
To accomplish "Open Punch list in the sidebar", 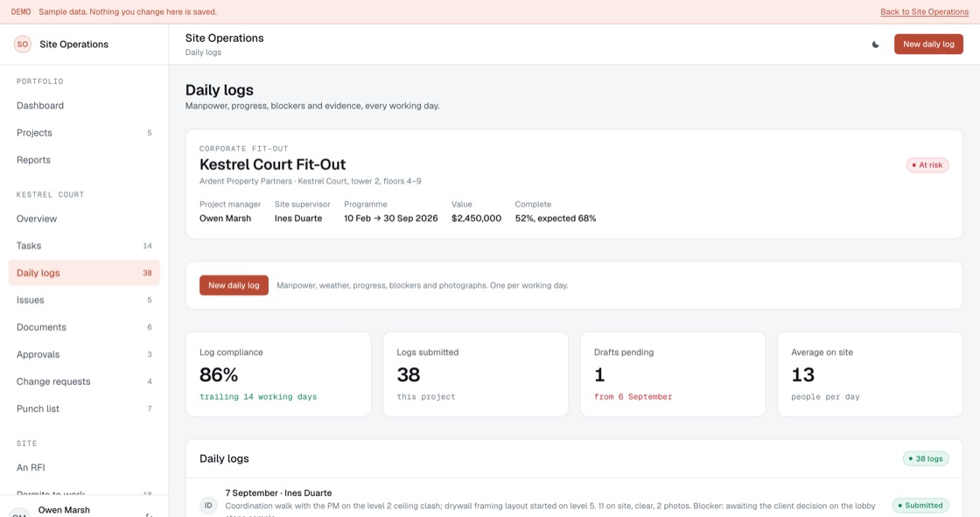I will point(84,409).
